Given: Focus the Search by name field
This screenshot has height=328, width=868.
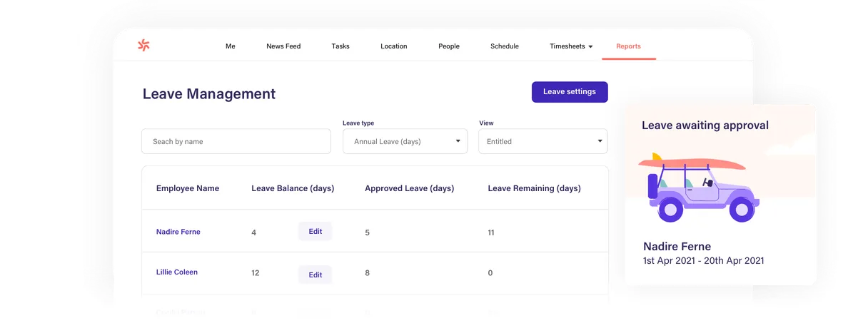Looking at the screenshot, I should tap(236, 141).
